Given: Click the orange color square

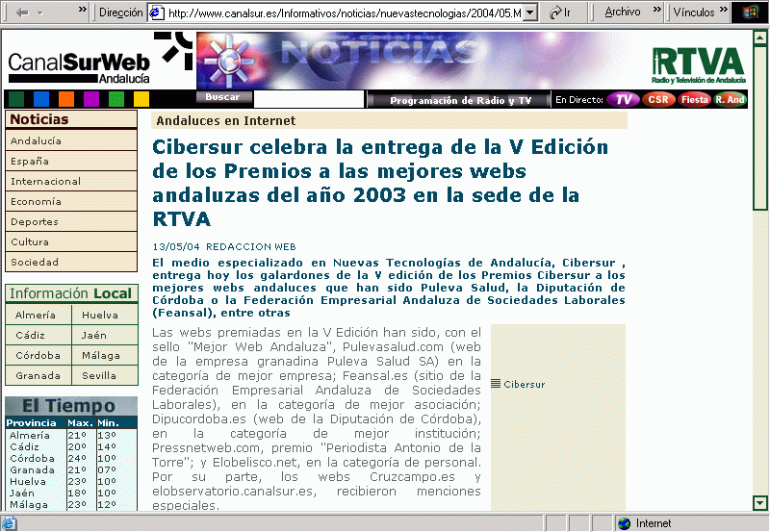Looking at the screenshot, I should tap(66, 99).
